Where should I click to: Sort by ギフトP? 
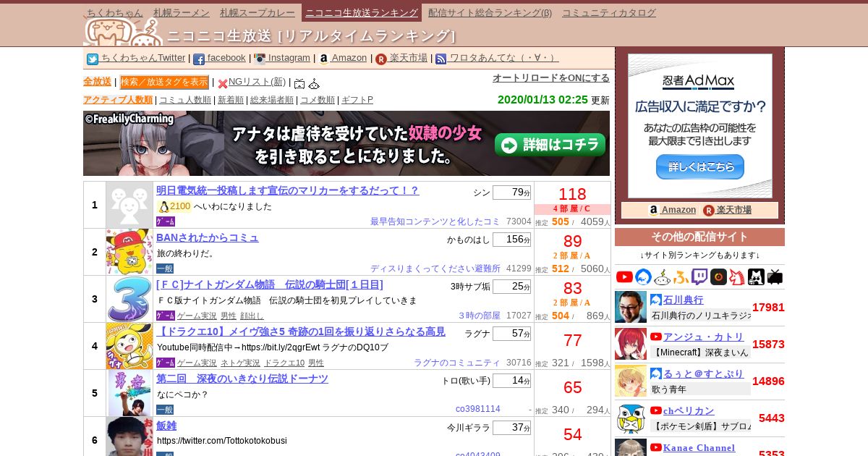[357, 100]
